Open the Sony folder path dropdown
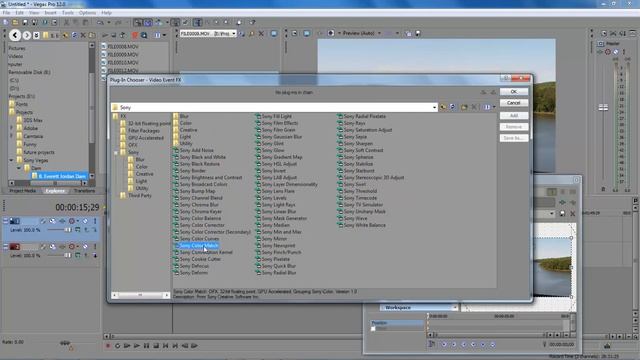The height and width of the screenshot is (360, 640). [434, 107]
